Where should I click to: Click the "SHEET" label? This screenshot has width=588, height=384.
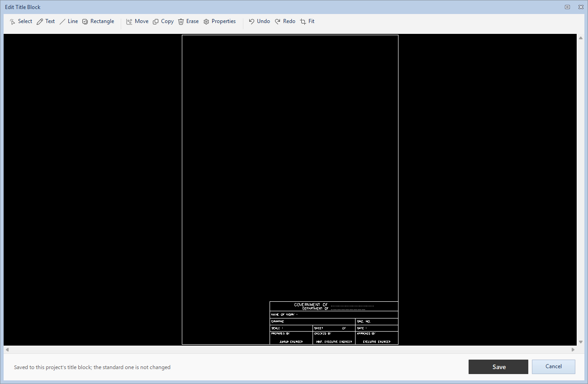(318, 328)
